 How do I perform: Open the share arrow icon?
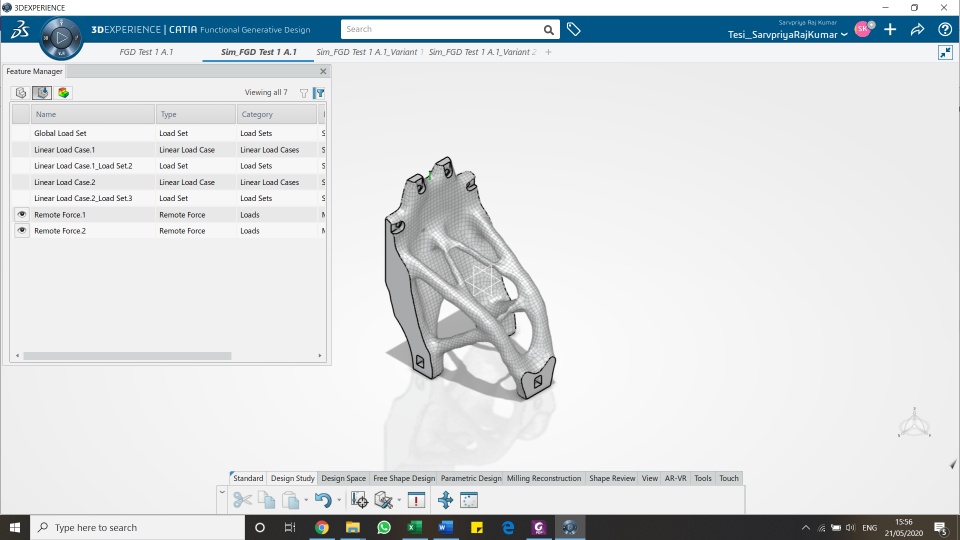(917, 29)
